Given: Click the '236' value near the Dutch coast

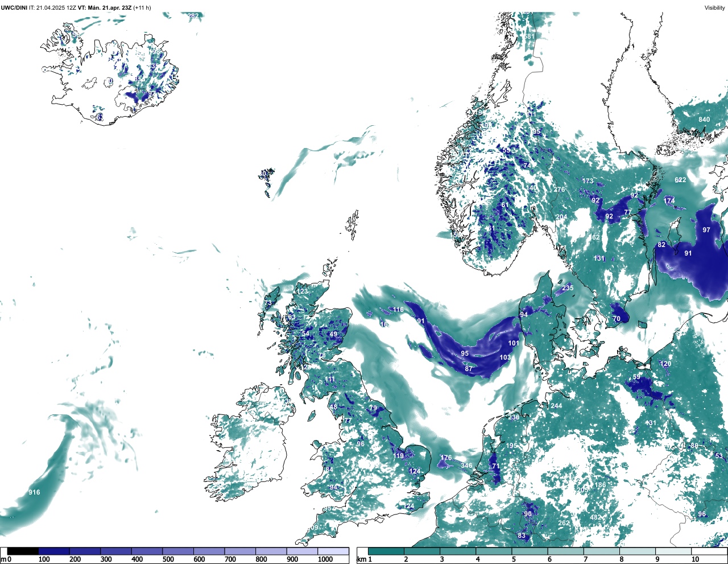Looking at the screenshot, I should click(x=514, y=417).
